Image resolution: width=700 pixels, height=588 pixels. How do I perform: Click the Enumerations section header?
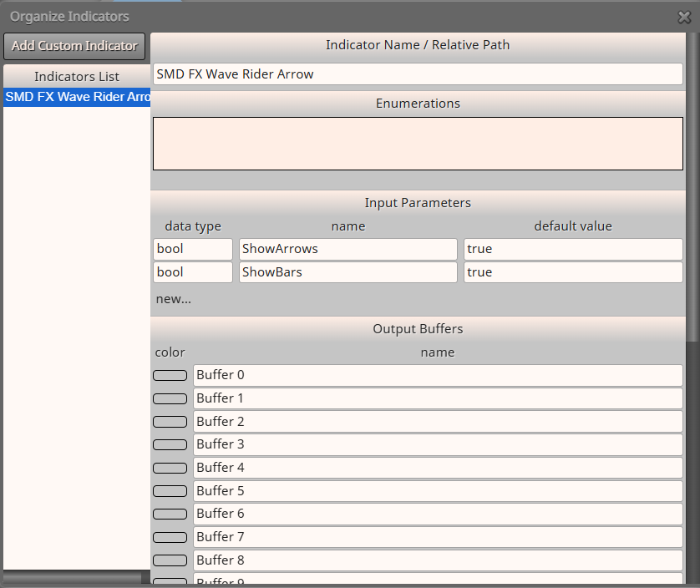coord(418,104)
